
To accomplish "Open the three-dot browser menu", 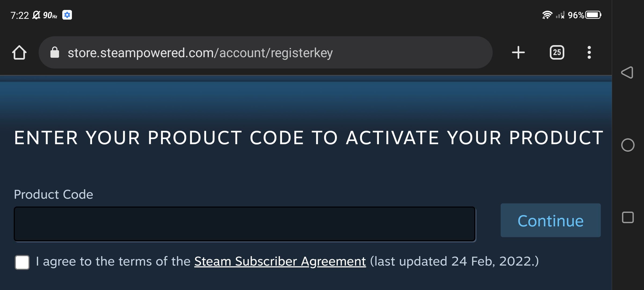I will 589,52.
